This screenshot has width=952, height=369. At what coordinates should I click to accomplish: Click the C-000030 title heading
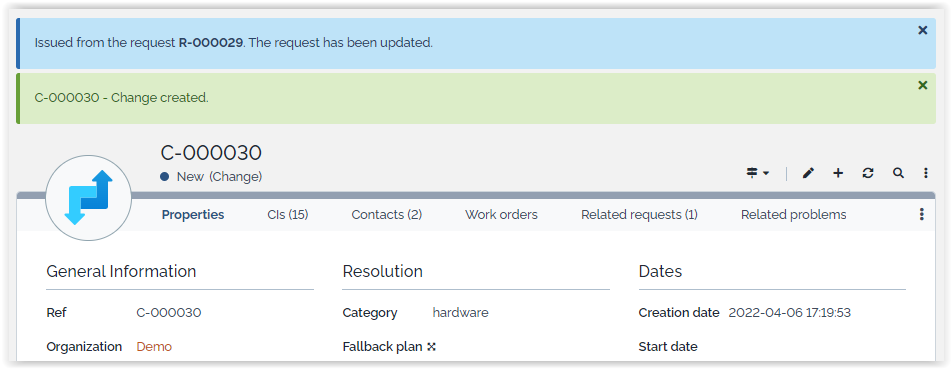[x=211, y=153]
